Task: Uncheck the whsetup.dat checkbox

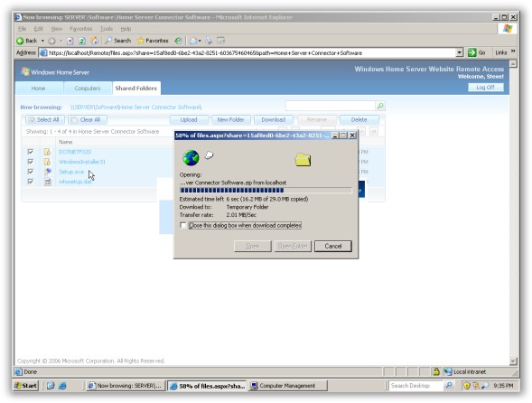Action: point(30,182)
